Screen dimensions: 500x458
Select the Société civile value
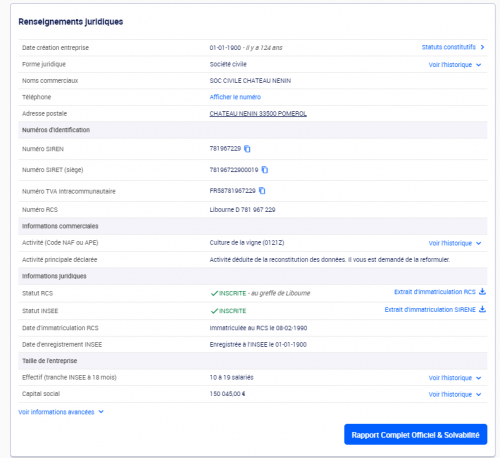tap(228, 64)
